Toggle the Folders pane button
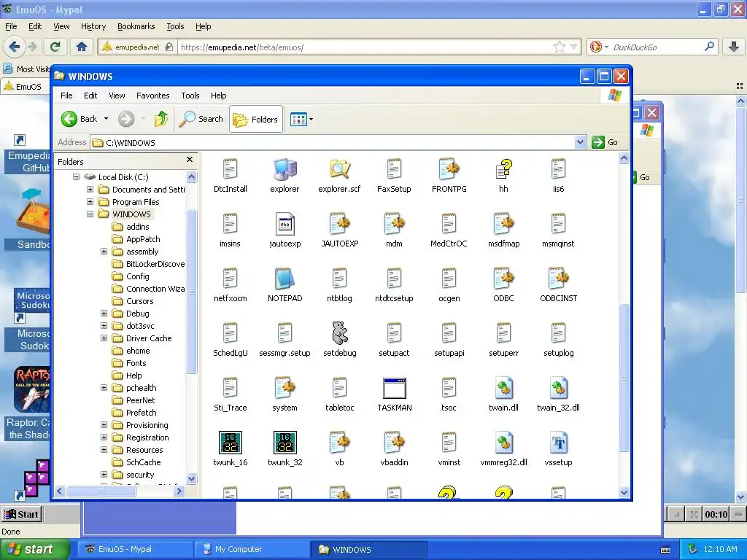This screenshot has width=747, height=560. point(256,119)
